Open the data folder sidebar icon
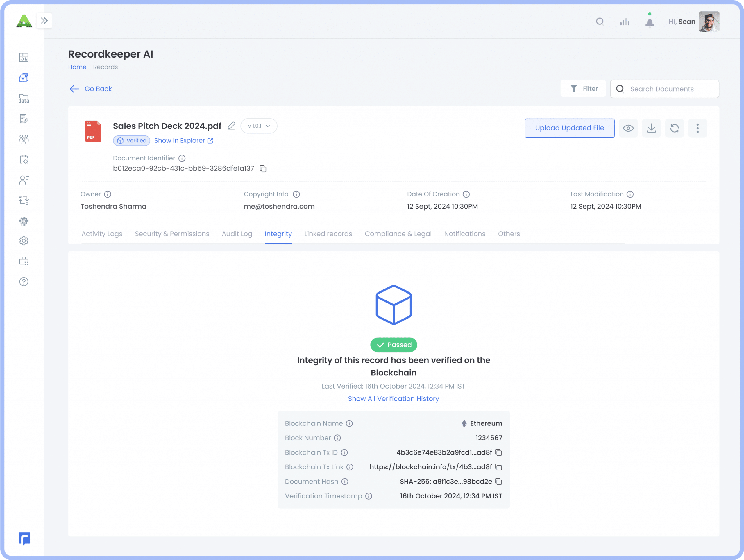 point(24,99)
